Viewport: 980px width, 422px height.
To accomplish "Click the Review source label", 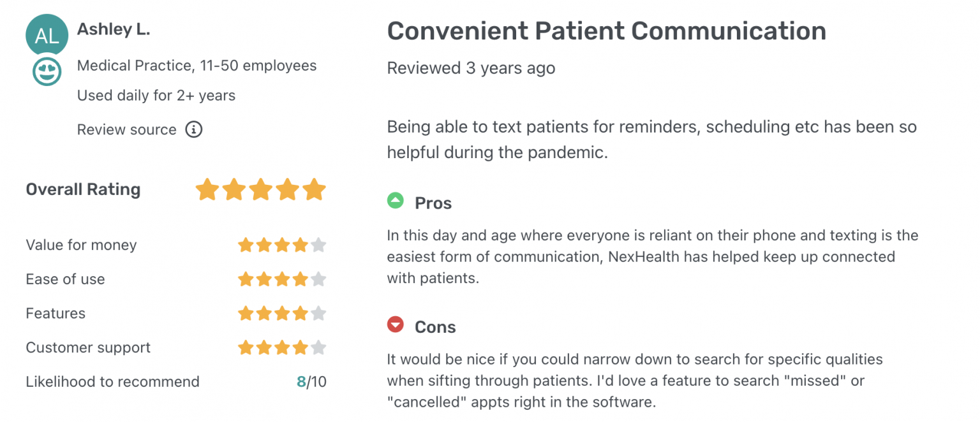I will [x=126, y=130].
